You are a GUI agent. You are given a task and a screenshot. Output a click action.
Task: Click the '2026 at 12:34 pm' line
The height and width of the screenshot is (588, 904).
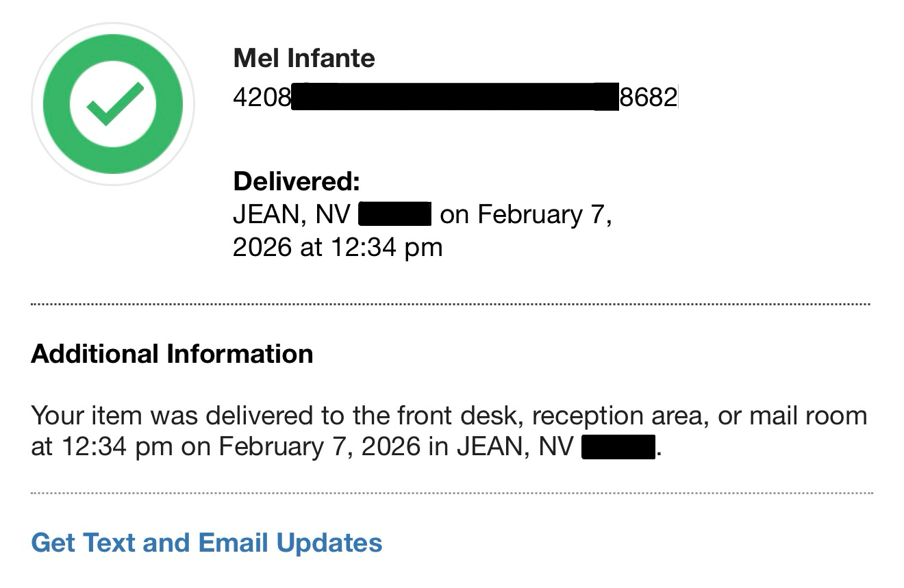(x=337, y=247)
